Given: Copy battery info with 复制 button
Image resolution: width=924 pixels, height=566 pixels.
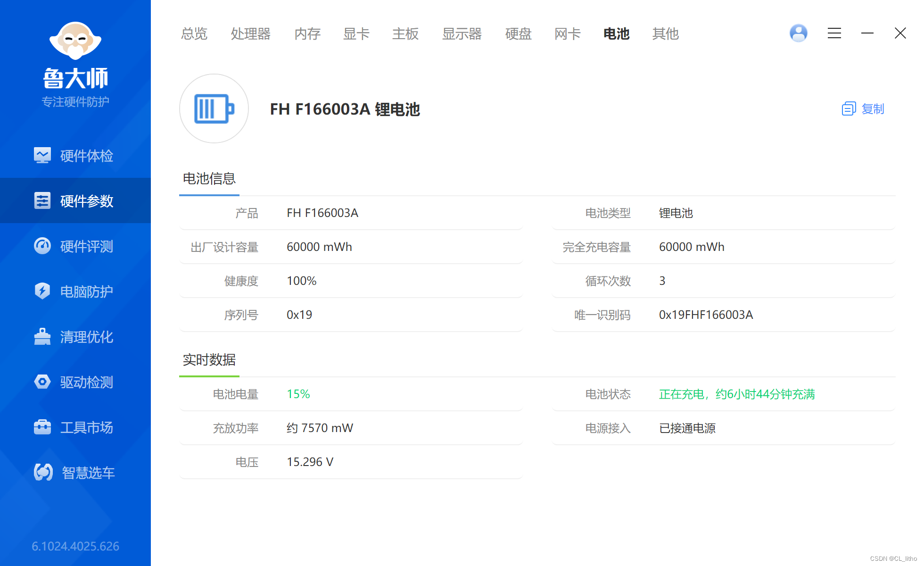Looking at the screenshot, I should pos(863,109).
